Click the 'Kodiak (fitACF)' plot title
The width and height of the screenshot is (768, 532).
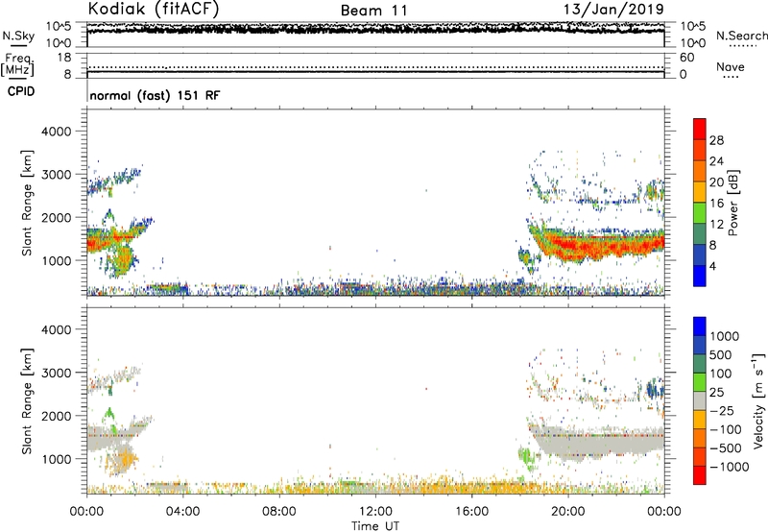(154, 9)
